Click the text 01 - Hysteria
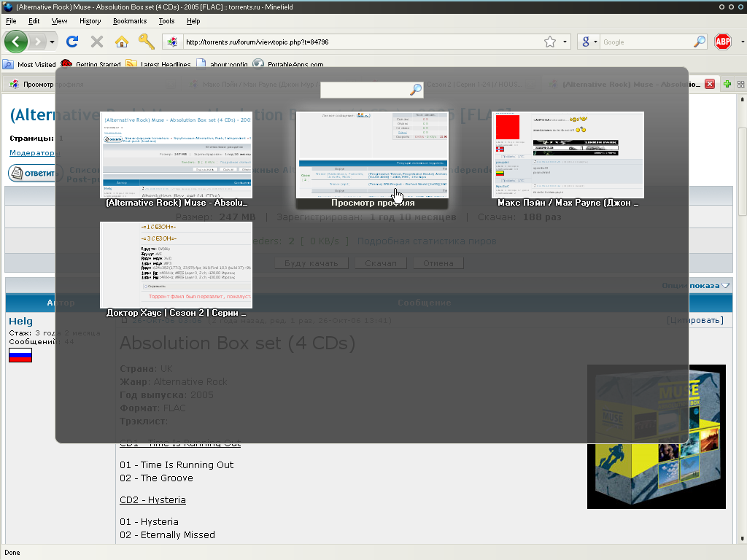The width and height of the screenshot is (747, 560). pos(149,522)
